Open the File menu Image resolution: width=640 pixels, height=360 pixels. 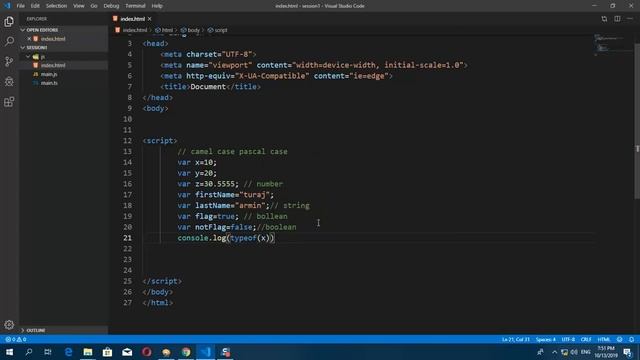tap(20, 6)
